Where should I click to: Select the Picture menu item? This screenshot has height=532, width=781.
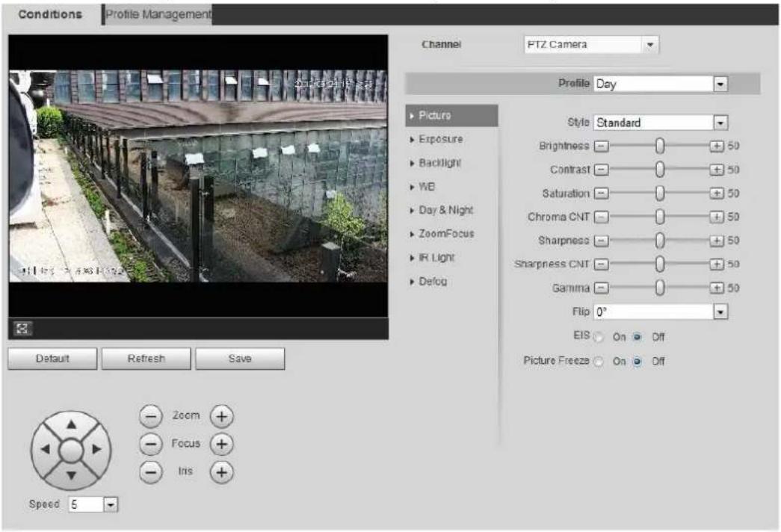pyautogui.click(x=451, y=116)
